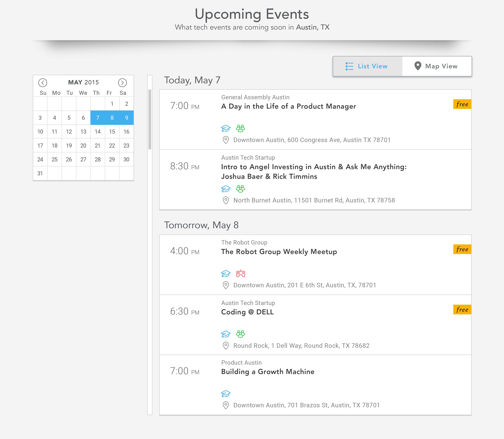Select May 9 in the calendar
504x439 pixels.
[126, 118]
